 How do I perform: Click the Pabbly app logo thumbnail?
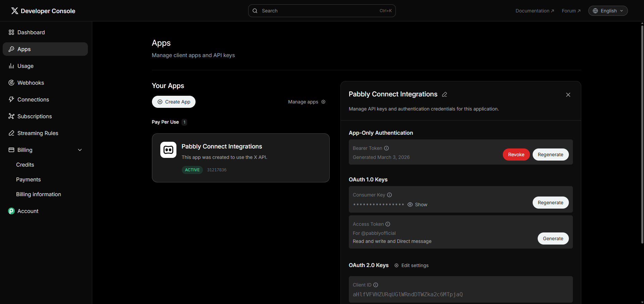(x=168, y=150)
